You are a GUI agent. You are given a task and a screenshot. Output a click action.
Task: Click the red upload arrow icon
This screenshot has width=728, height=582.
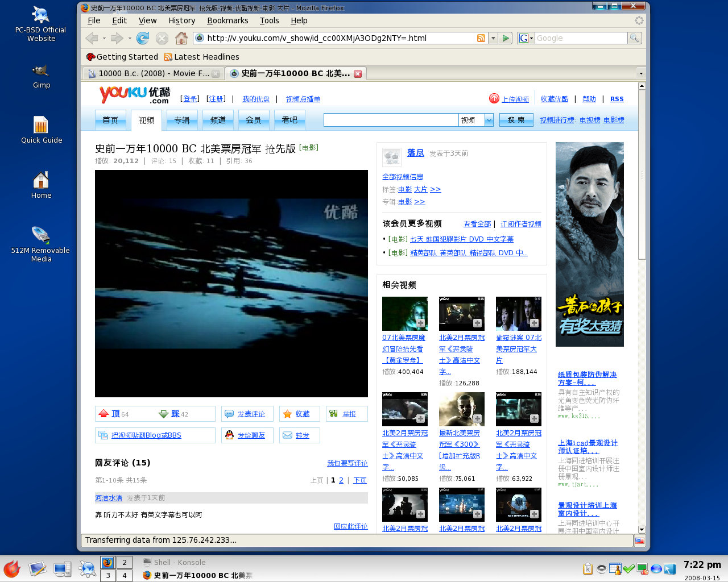[x=494, y=98]
